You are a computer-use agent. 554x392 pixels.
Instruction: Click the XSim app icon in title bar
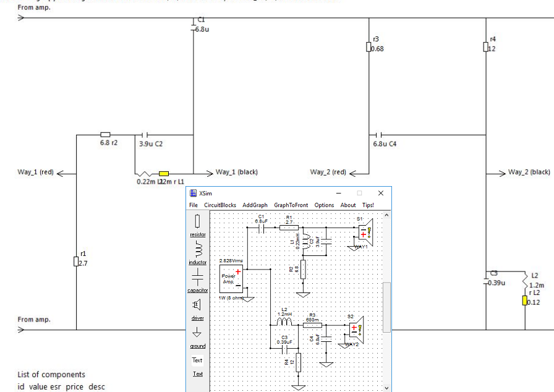tap(193, 193)
